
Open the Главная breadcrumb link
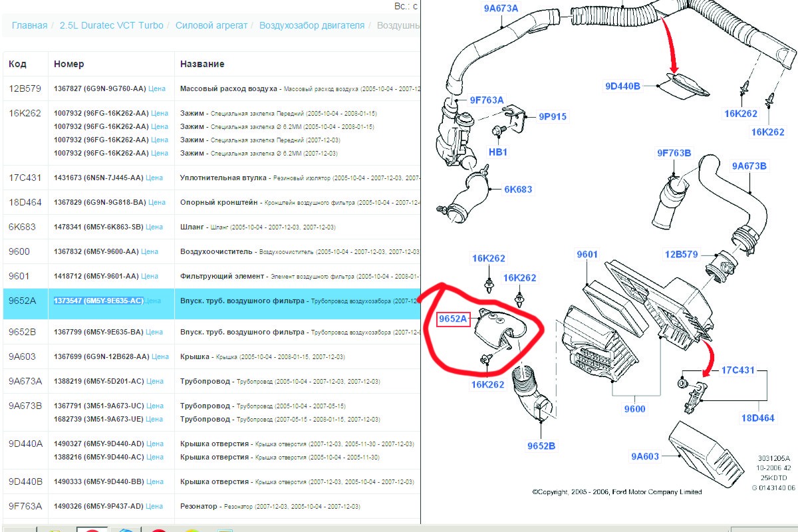(29, 25)
